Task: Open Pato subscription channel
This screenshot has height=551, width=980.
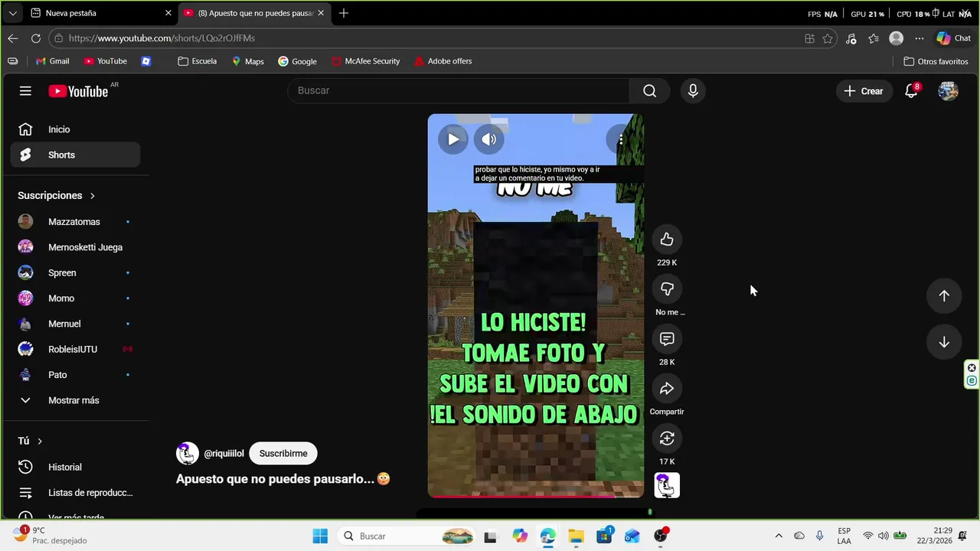Action: (x=75, y=375)
